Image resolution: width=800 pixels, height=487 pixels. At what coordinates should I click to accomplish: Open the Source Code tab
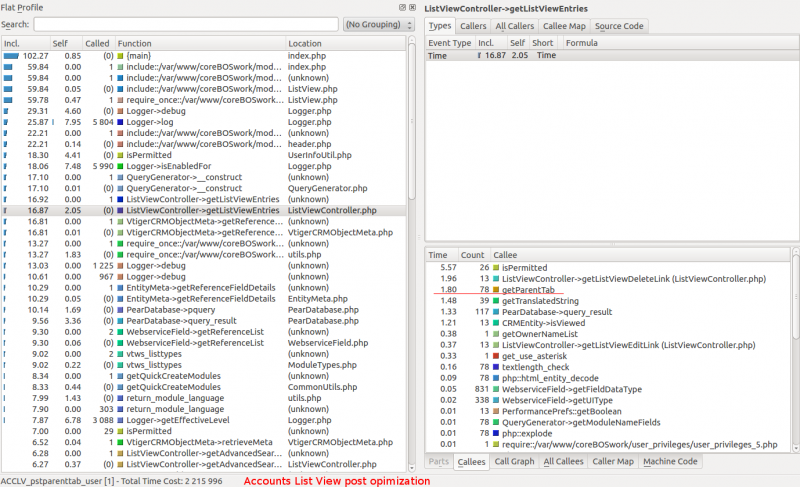pos(620,26)
